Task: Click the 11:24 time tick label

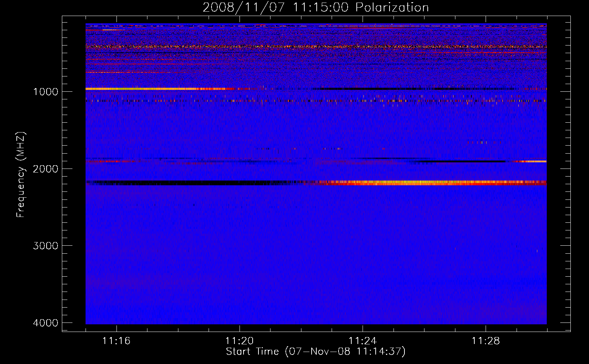Action: coord(363,341)
